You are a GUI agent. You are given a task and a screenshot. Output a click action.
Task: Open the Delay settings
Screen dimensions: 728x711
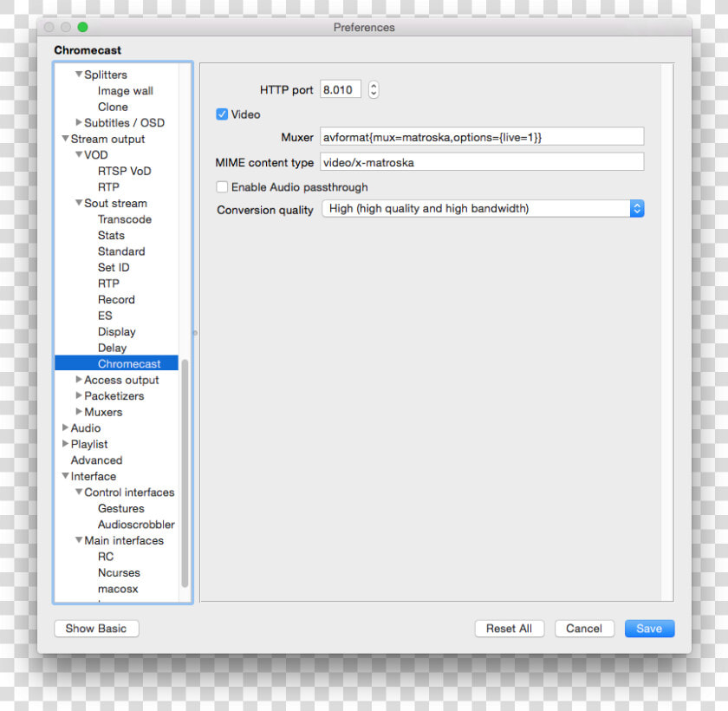coord(112,348)
